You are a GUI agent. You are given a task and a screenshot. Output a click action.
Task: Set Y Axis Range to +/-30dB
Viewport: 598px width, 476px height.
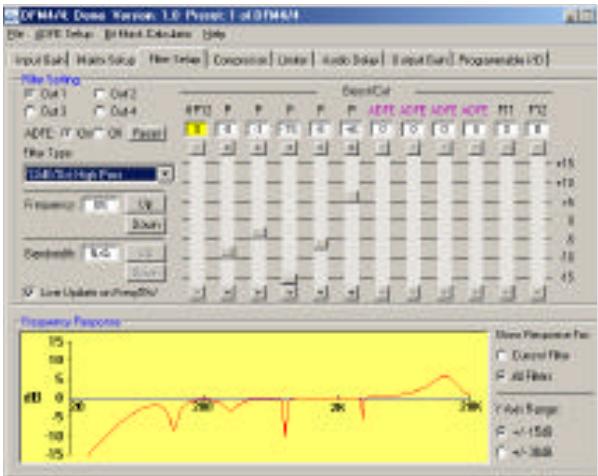coord(502,452)
